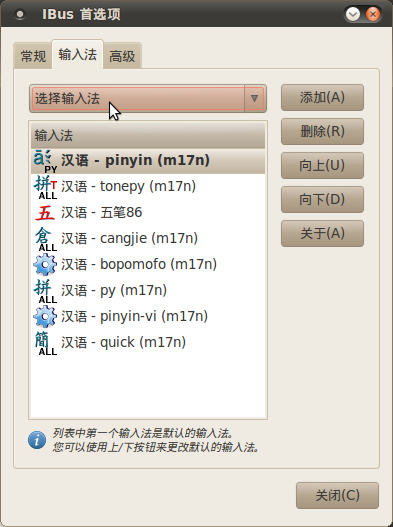Click the gear icon beside pinyin-vi
Image resolution: width=393 pixels, height=527 pixels.
[45, 317]
